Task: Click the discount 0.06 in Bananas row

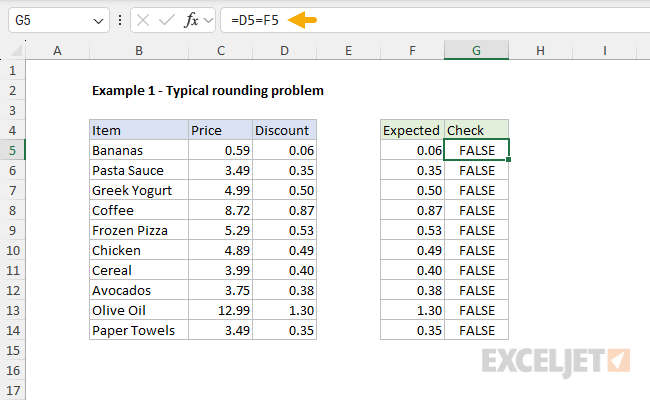Action: 284,150
